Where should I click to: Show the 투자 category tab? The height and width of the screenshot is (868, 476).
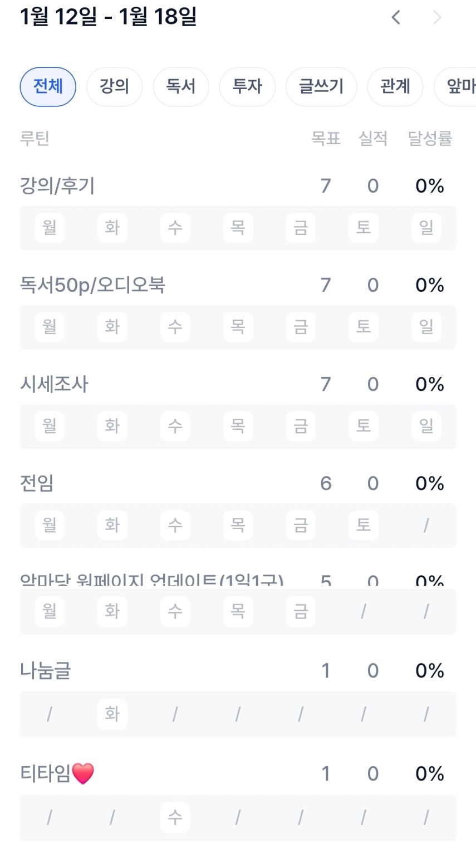247,86
